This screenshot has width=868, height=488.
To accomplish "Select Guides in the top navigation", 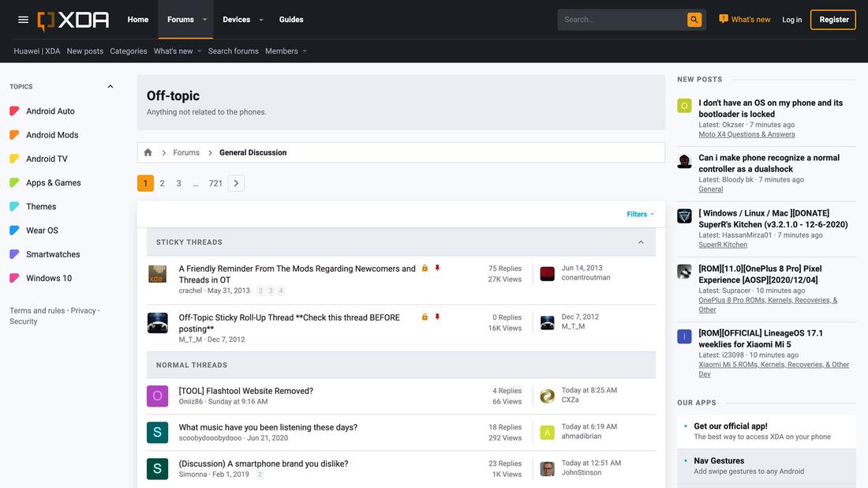I will pyautogui.click(x=290, y=18).
